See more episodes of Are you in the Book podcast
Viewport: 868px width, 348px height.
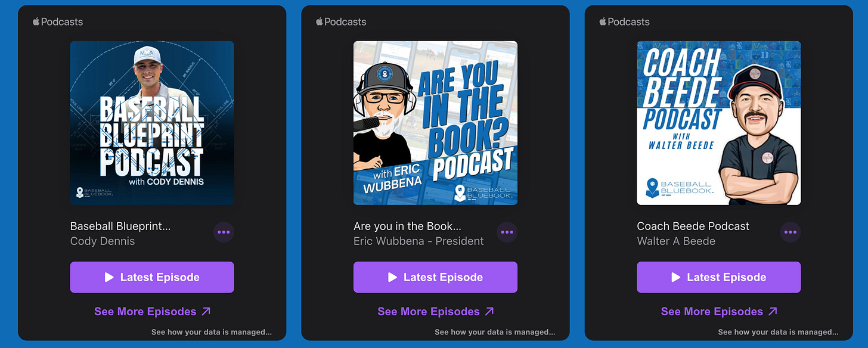tap(435, 312)
